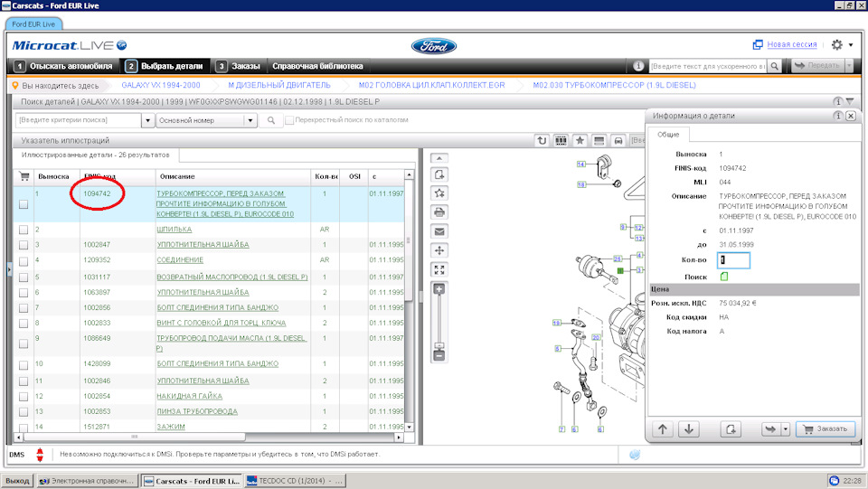Click the info icon in the part details header

[838, 116]
